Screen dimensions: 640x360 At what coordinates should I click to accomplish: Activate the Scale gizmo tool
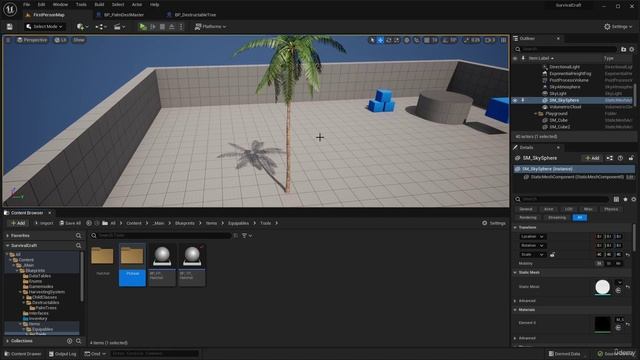pos(397,40)
